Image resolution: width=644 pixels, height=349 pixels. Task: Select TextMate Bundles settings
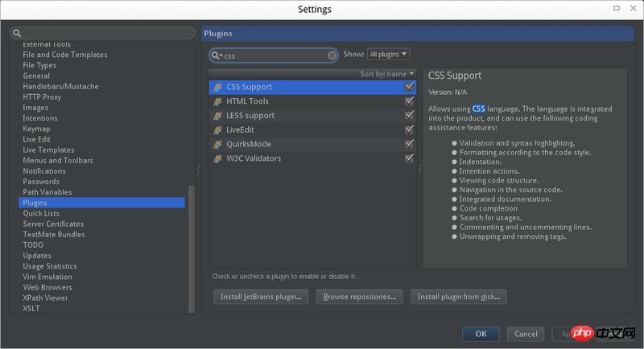click(54, 235)
